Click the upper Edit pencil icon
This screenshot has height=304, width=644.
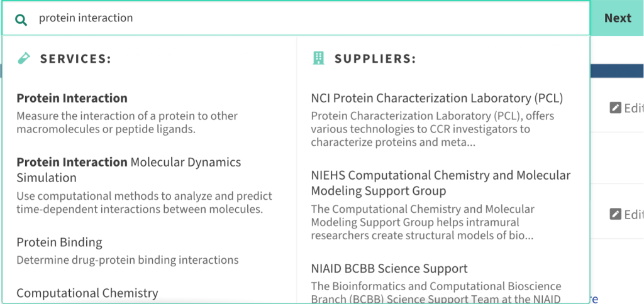point(615,108)
